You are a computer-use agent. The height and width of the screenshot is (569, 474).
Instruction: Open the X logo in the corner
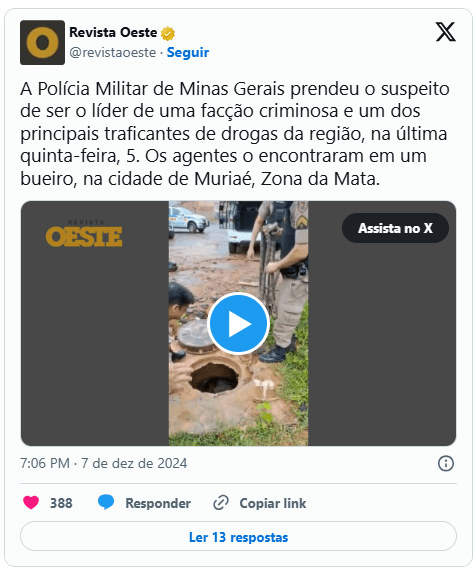point(445,32)
